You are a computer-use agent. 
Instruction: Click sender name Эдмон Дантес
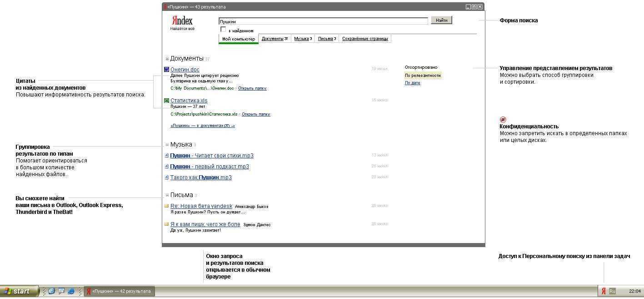click(257, 225)
